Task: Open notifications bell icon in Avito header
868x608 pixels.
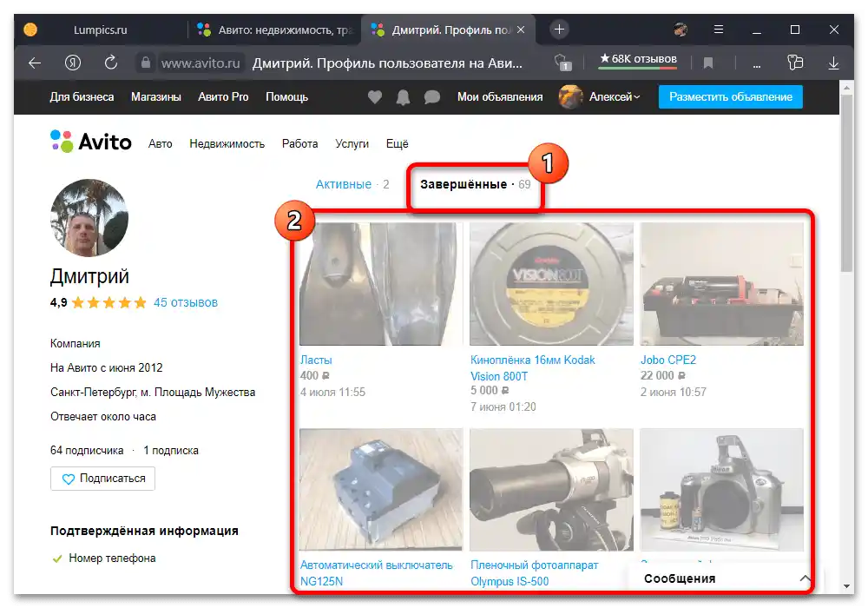Action: (x=403, y=97)
